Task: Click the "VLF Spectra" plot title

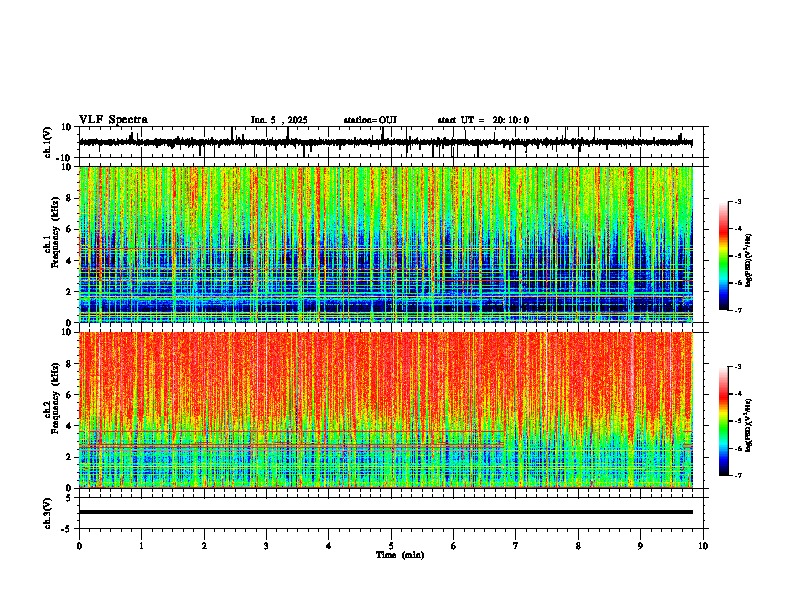Action: pos(113,120)
